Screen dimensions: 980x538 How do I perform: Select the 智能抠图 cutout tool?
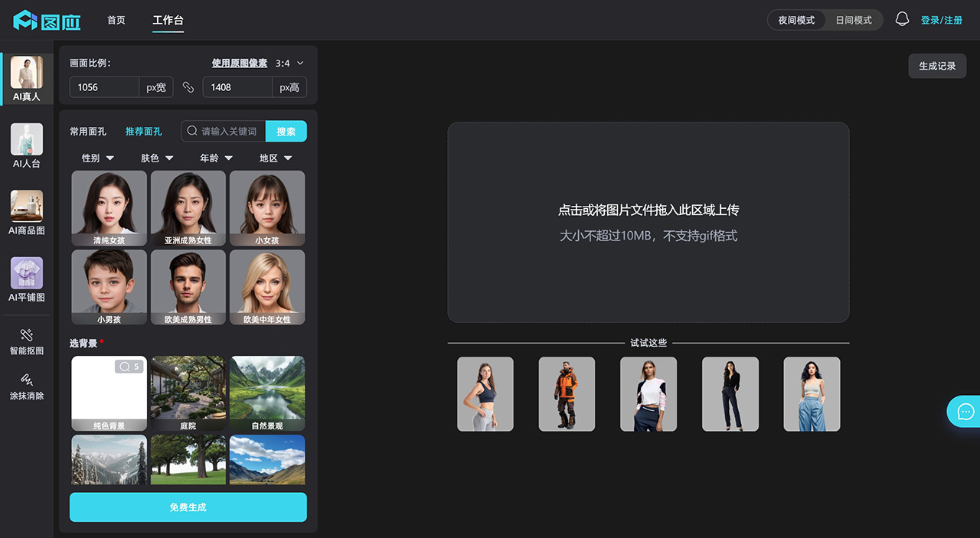click(x=27, y=341)
